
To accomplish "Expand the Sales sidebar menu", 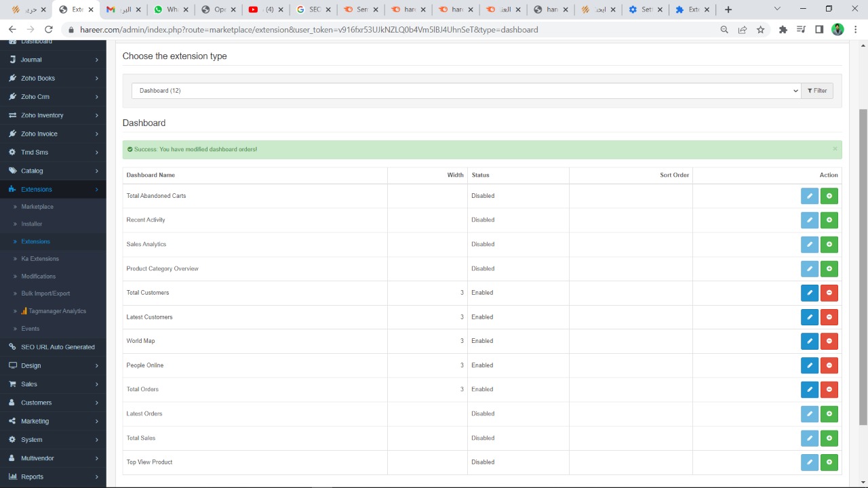I will [53, 384].
